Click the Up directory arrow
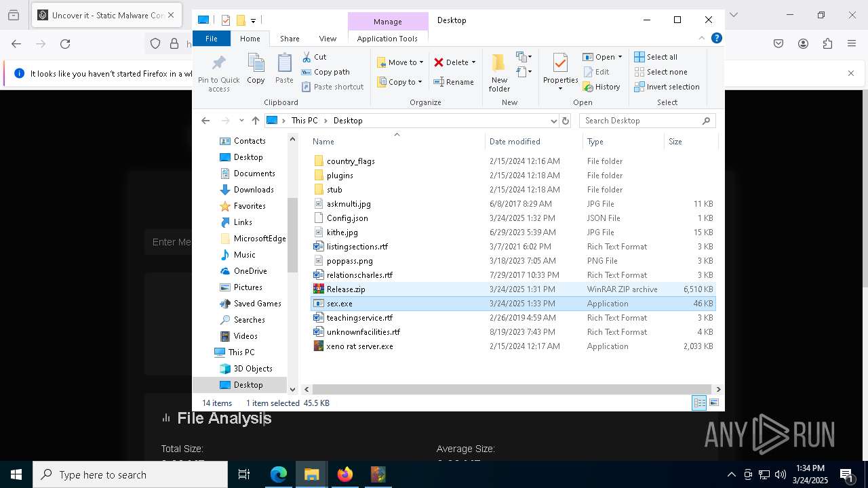 tap(255, 121)
